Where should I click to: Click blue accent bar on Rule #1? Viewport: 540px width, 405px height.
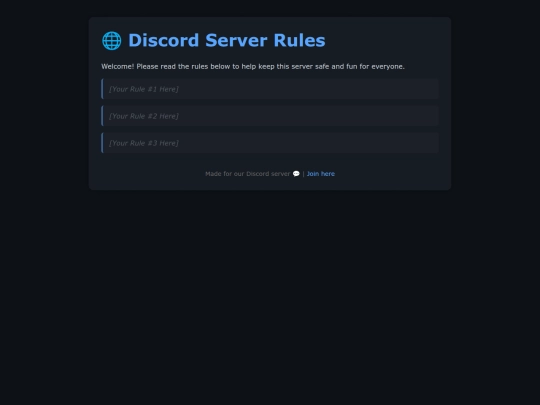point(102,89)
